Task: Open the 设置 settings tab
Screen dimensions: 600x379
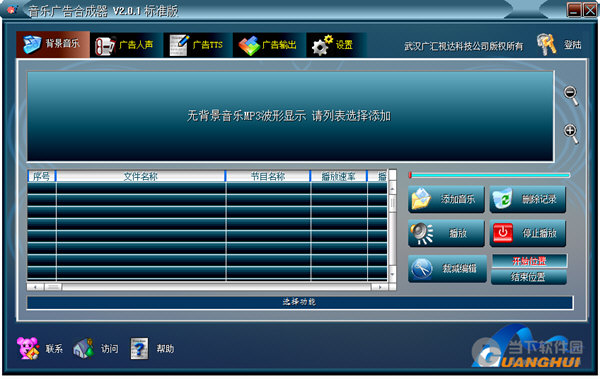Action: [336, 45]
